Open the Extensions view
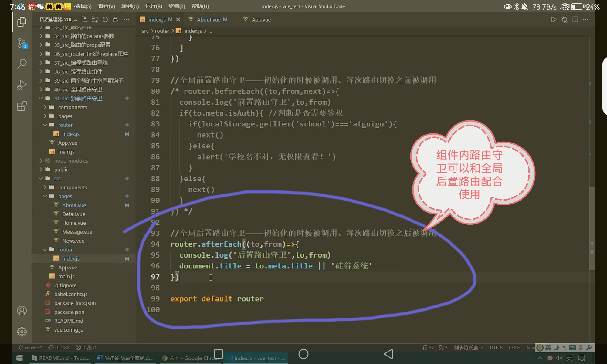 [22, 106]
